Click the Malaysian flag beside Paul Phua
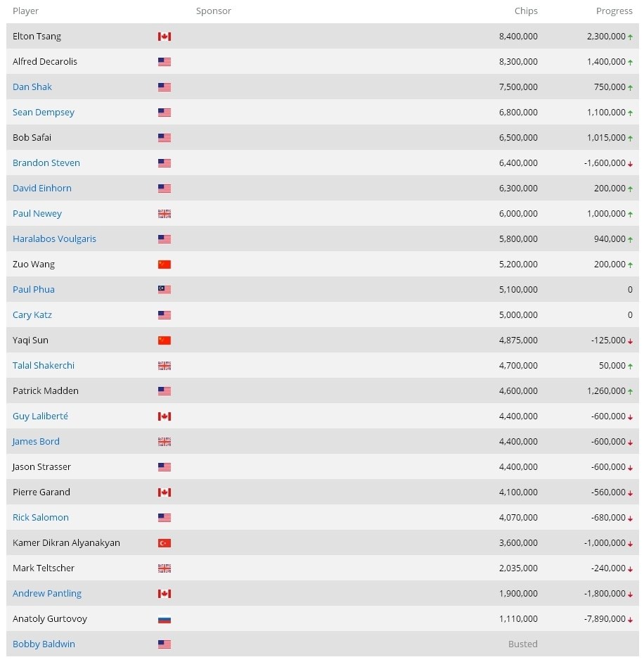Viewport: 644px width, 662px height. click(165, 290)
